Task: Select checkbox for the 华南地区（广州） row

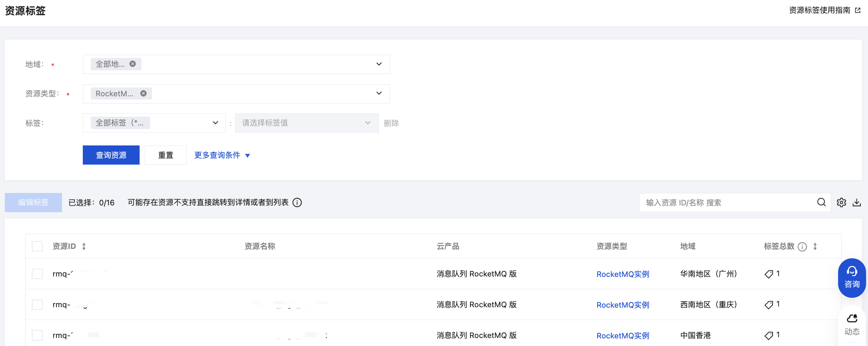Action: pos(37,274)
